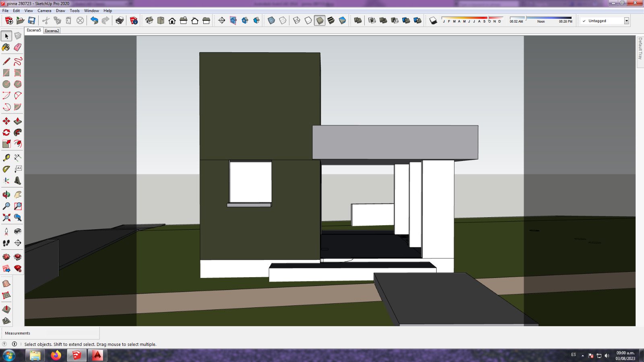This screenshot has width=644, height=362.
Task: Select the Line pencil tool
Action: [6, 61]
